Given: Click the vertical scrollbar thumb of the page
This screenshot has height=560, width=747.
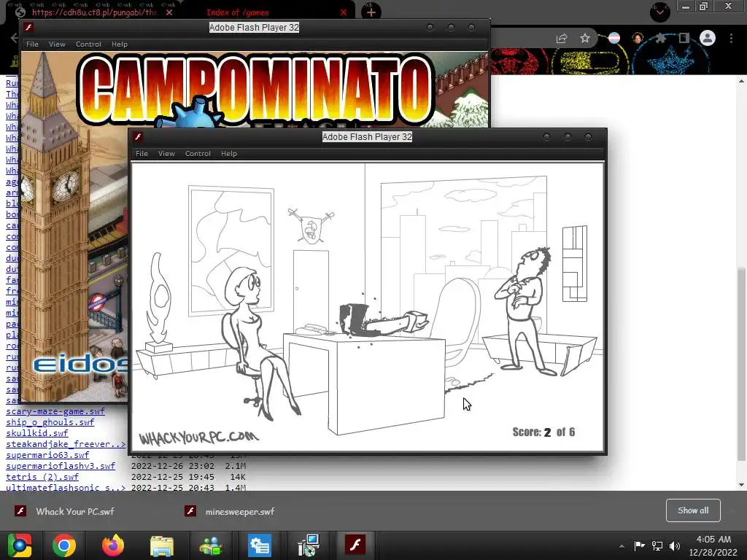Looking at the screenshot, I should pos(741,365).
